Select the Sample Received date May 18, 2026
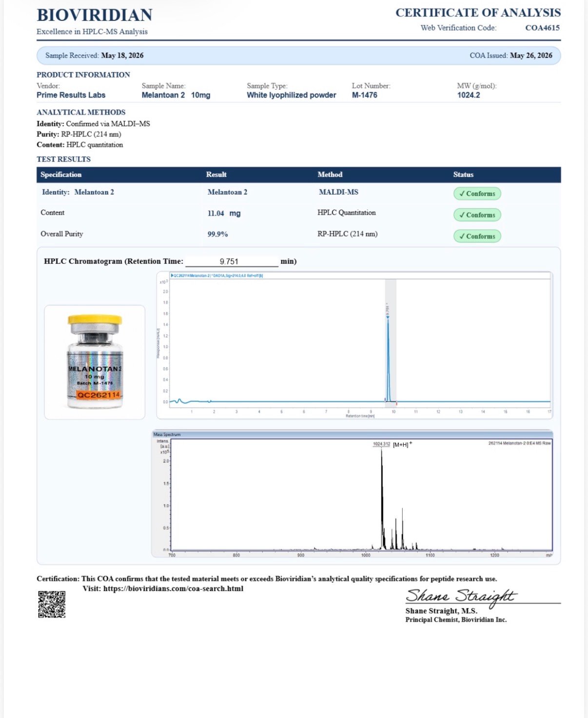The width and height of the screenshot is (588, 718). tap(122, 56)
